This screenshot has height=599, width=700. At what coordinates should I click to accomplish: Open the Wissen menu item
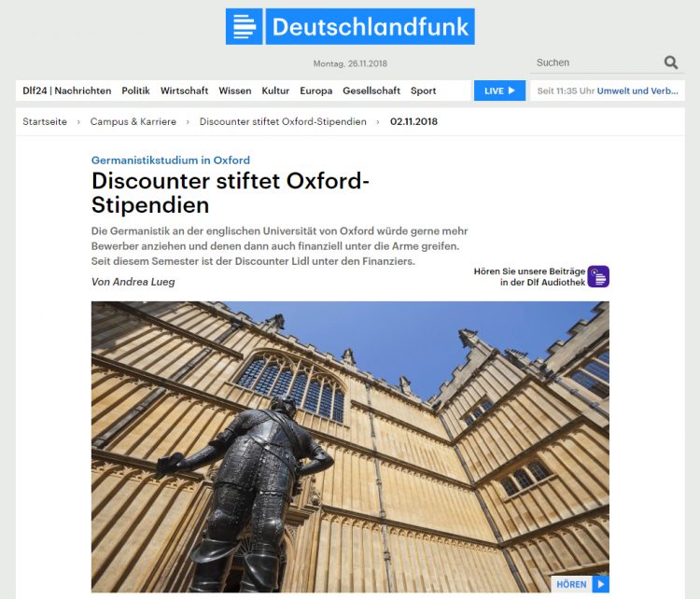click(235, 91)
